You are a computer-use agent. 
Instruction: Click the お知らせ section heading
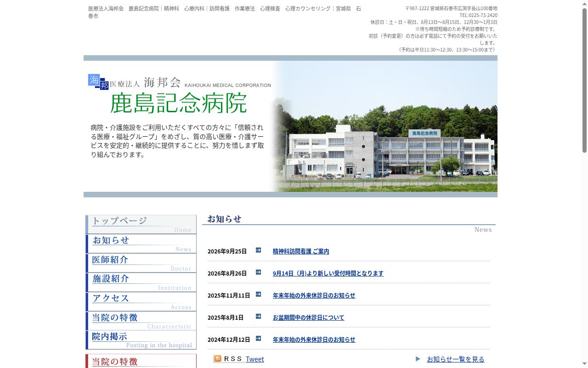(x=224, y=219)
